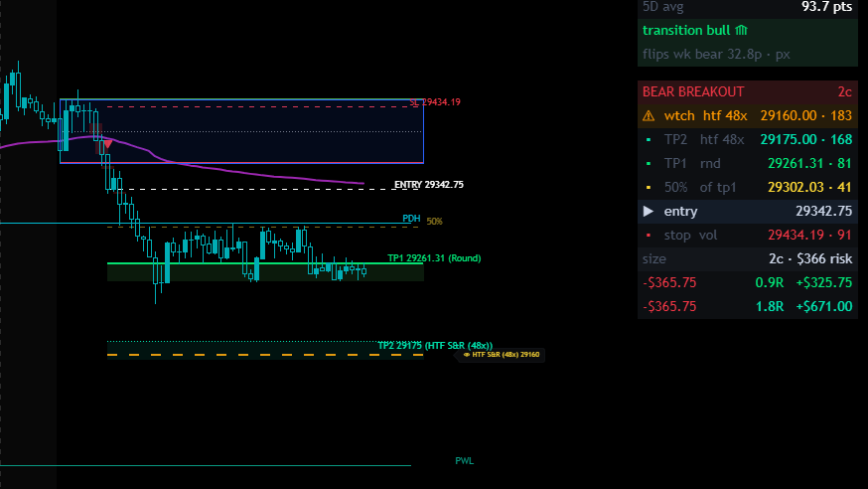
Task: Click the TP2 value 29175.00 · 168
Action: [806, 139]
